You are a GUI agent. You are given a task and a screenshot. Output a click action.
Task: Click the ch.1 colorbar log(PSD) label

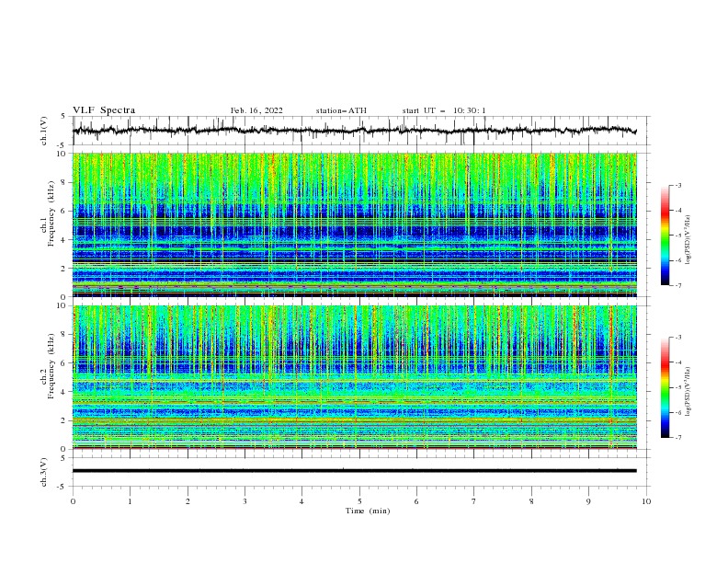point(688,240)
